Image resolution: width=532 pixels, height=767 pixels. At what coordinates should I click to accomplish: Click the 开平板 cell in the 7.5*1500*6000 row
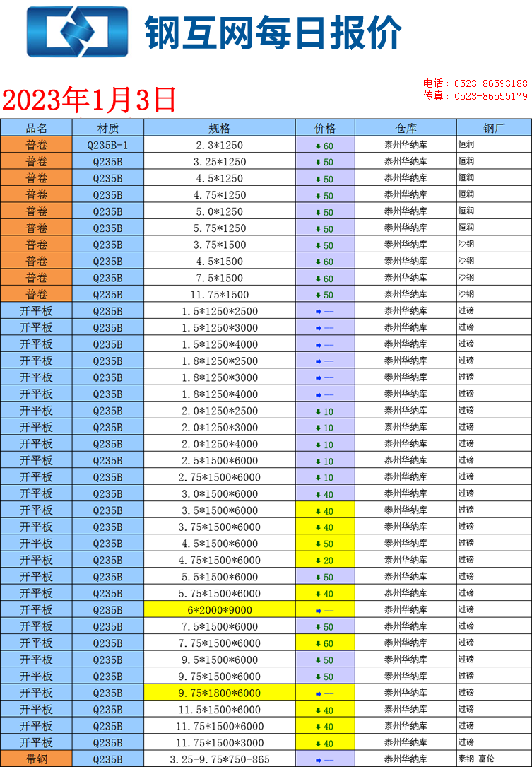point(36,626)
